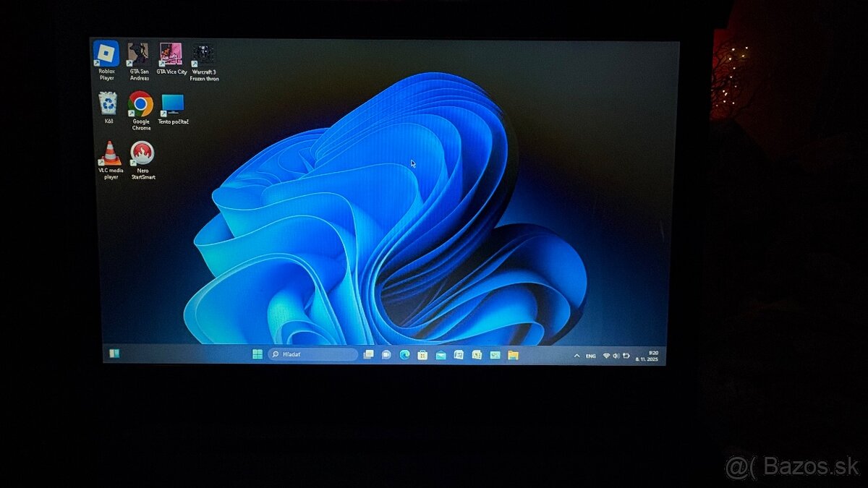Open Microsoft Store from the taskbar
Image resolution: width=868 pixels, height=488 pixels.
422,355
